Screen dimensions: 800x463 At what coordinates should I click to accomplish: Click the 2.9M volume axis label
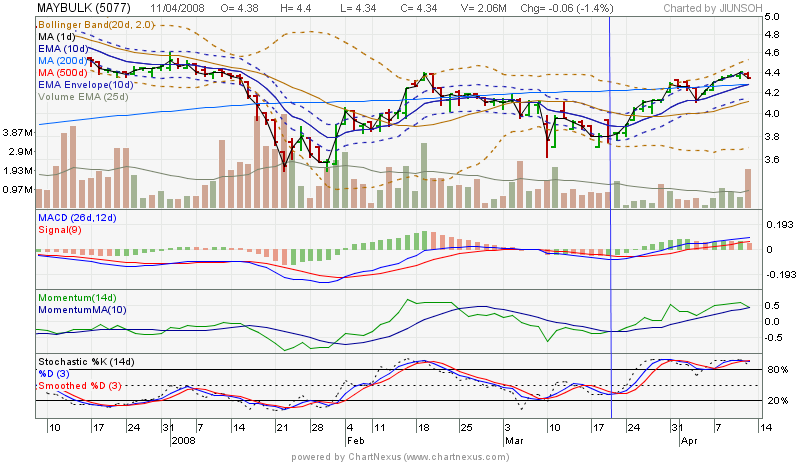pyautogui.click(x=20, y=152)
